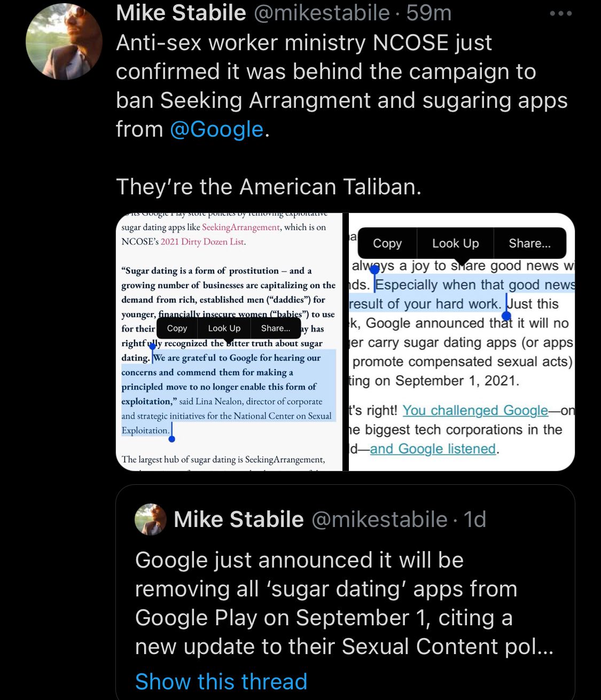
Task: Tap Mike Stabile's large profile avatar
Action: pyautogui.click(x=64, y=42)
